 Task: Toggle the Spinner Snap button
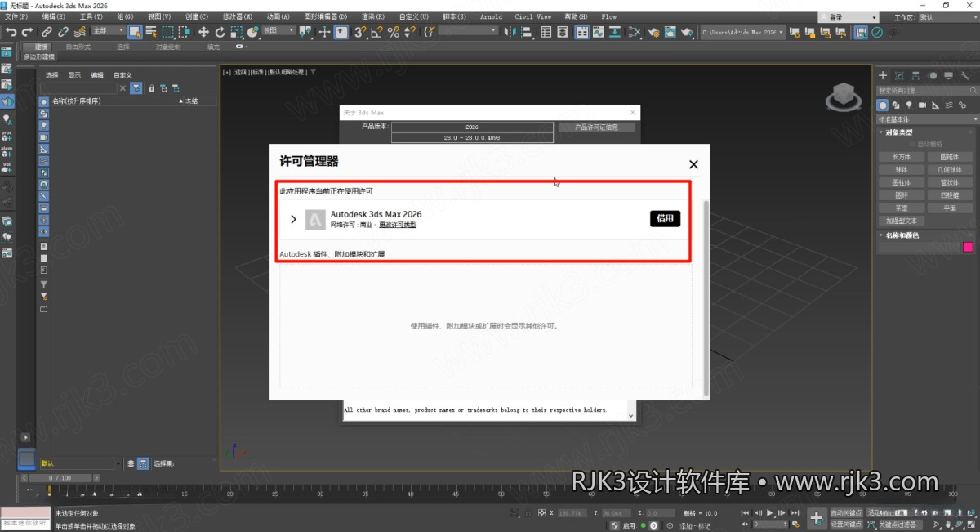click(409, 32)
